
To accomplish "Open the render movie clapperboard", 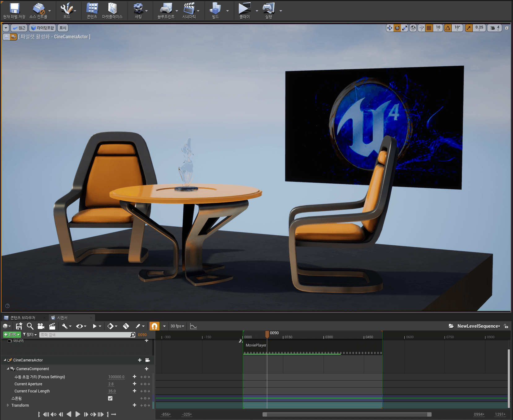I will [52, 326].
